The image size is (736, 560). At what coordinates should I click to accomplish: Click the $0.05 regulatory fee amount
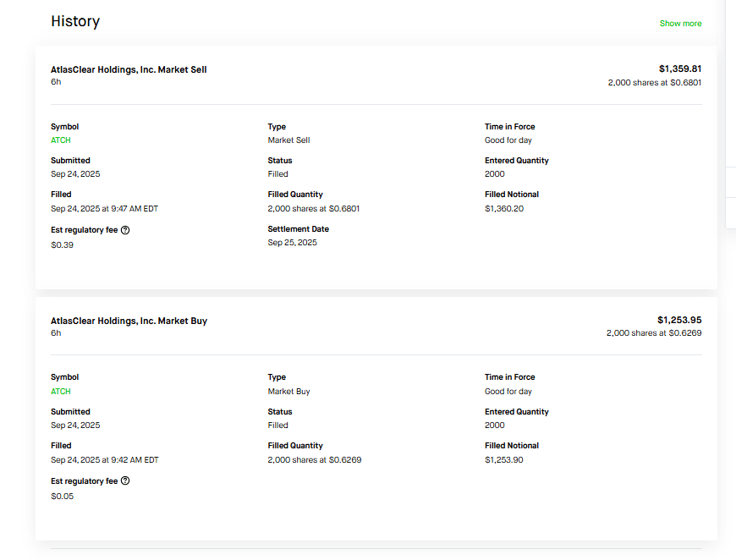click(x=62, y=496)
